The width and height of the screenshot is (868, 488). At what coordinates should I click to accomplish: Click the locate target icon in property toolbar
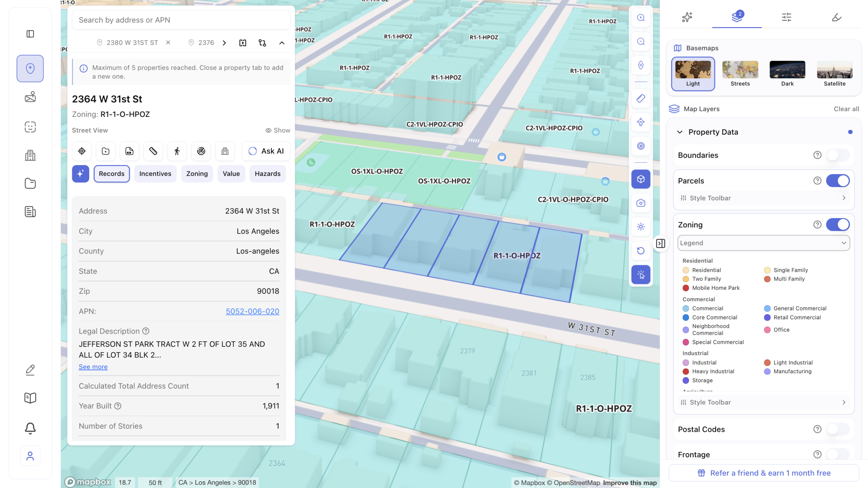coord(82,151)
